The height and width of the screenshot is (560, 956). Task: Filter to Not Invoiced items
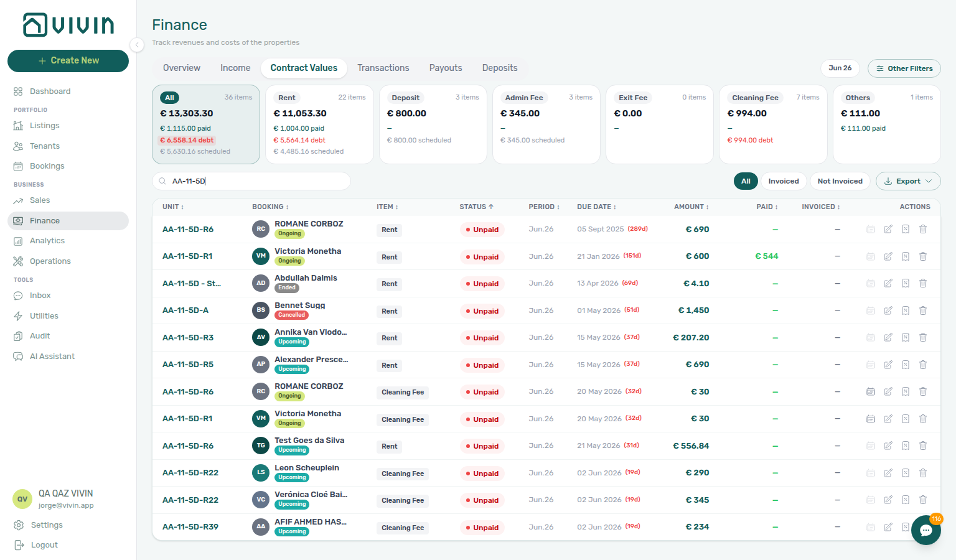point(840,181)
